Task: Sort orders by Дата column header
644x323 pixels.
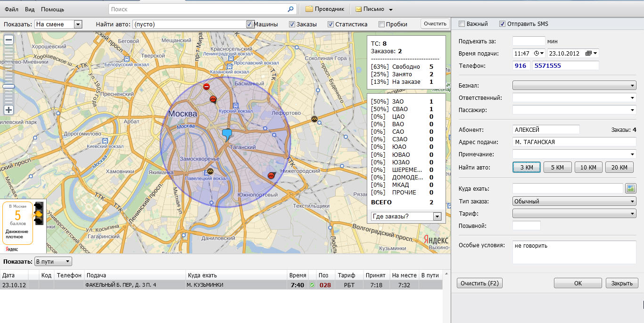Action: [14, 275]
